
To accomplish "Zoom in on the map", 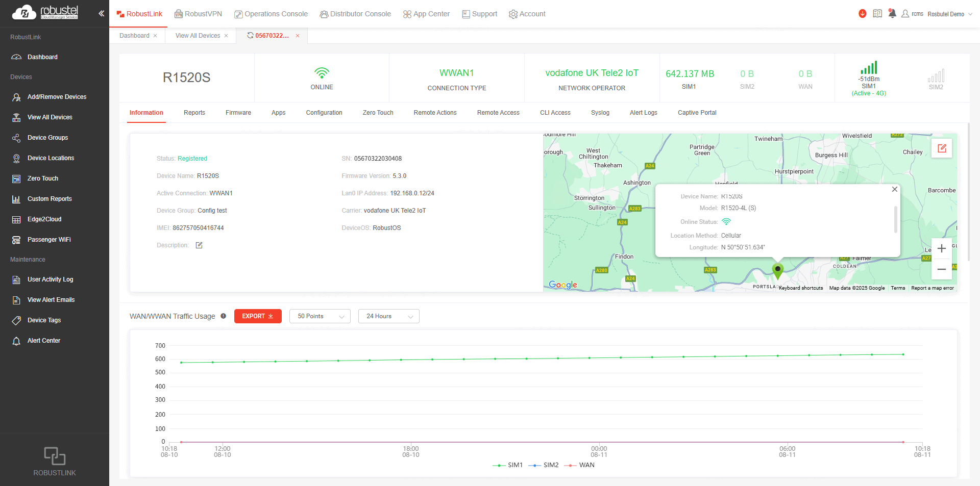I will coord(941,249).
